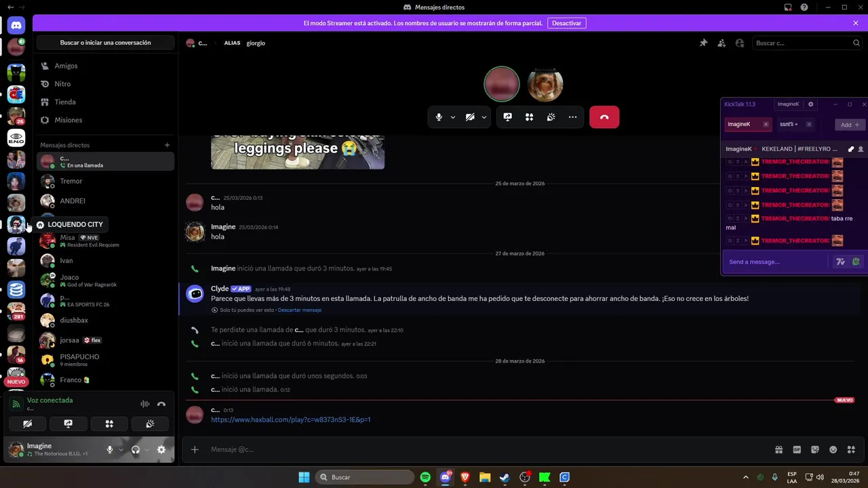Open Buscar o iniciar una conversación
The width and height of the screenshot is (868, 488).
point(105,43)
